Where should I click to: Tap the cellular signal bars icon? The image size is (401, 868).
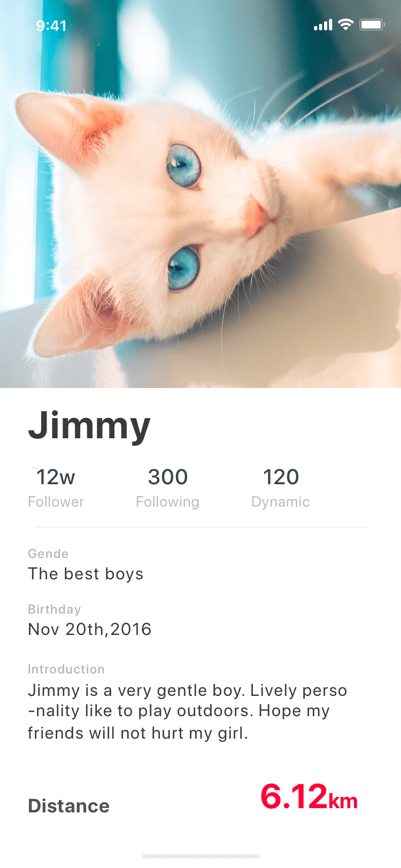point(323,25)
